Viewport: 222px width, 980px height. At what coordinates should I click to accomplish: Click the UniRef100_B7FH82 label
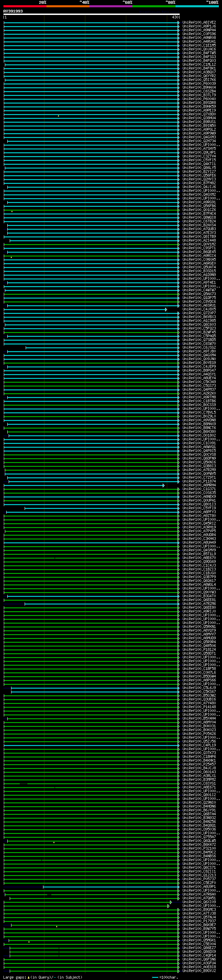199,183
